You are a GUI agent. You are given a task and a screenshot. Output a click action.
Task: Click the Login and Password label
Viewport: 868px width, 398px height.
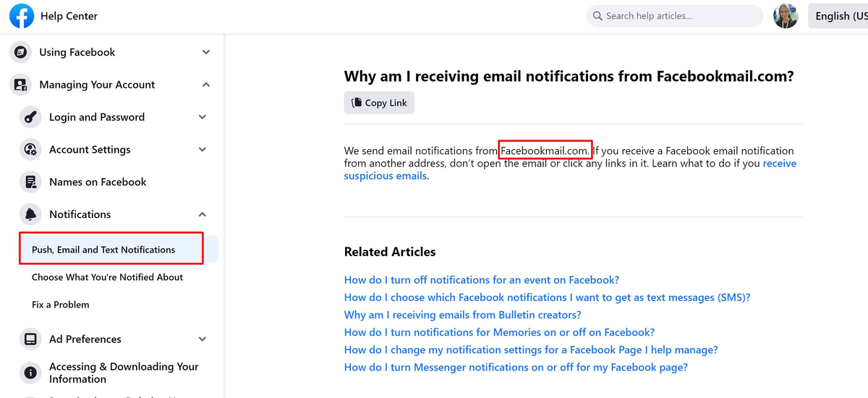pos(97,117)
